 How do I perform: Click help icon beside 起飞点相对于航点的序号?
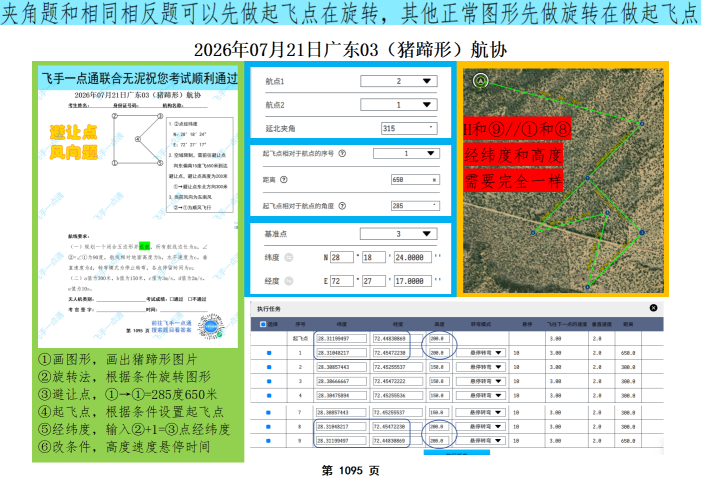[x=342, y=153]
